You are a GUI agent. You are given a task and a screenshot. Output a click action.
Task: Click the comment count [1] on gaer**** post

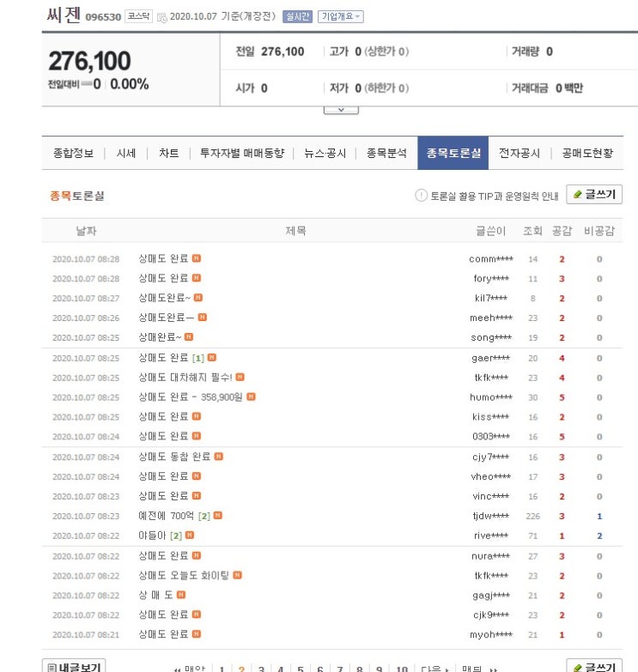(x=198, y=358)
